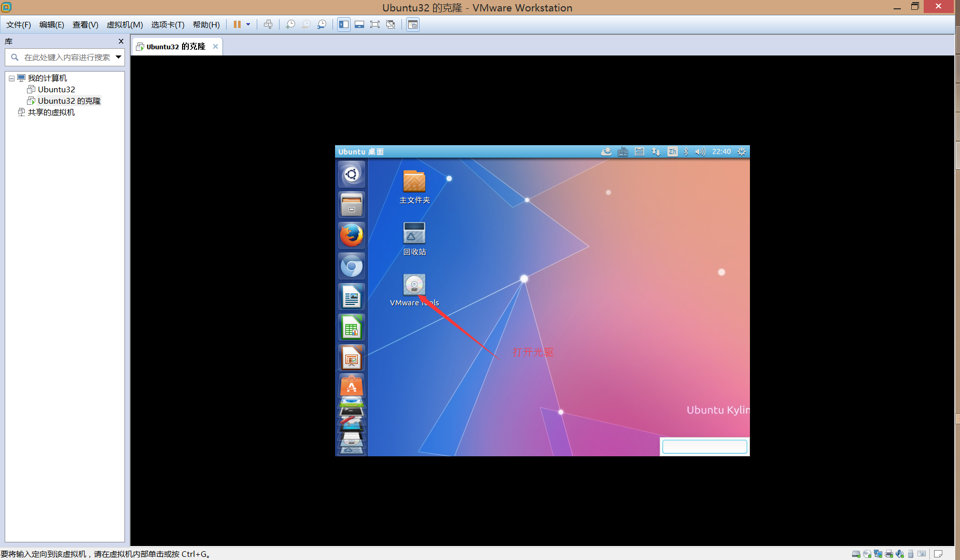Open the 编辑(E) menu
Image resolution: width=960 pixels, height=560 pixels.
[52, 24]
